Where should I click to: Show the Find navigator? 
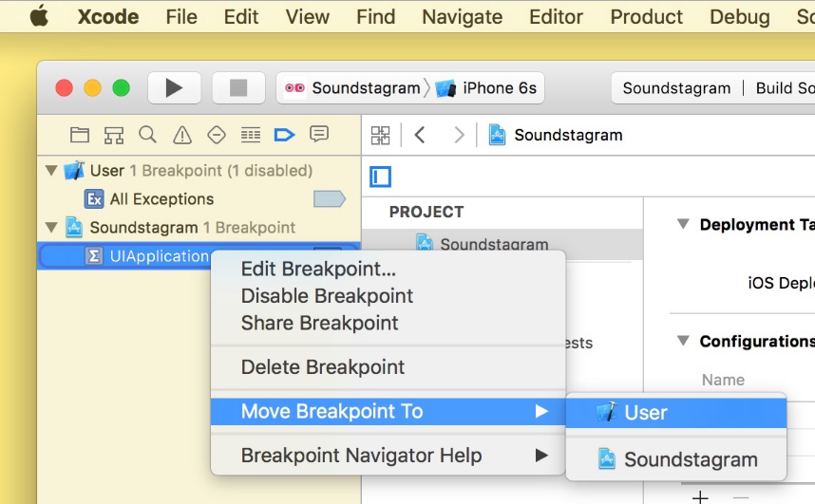click(x=147, y=135)
